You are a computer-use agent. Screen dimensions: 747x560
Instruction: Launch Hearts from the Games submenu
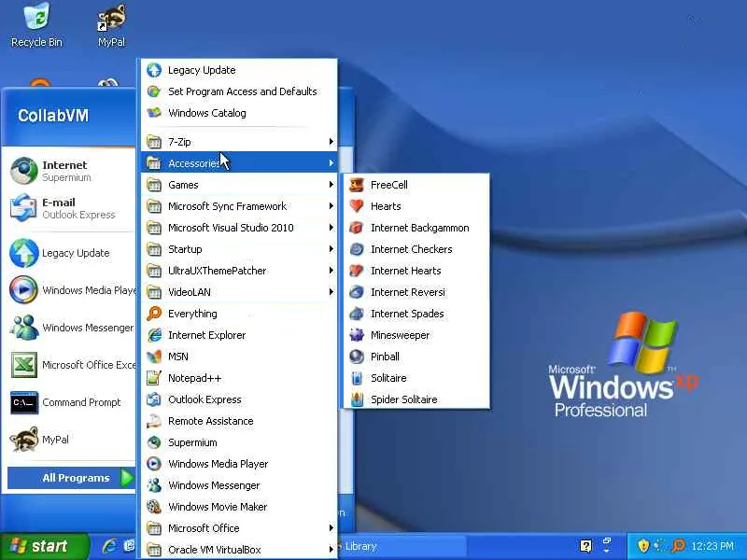click(416, 206)
